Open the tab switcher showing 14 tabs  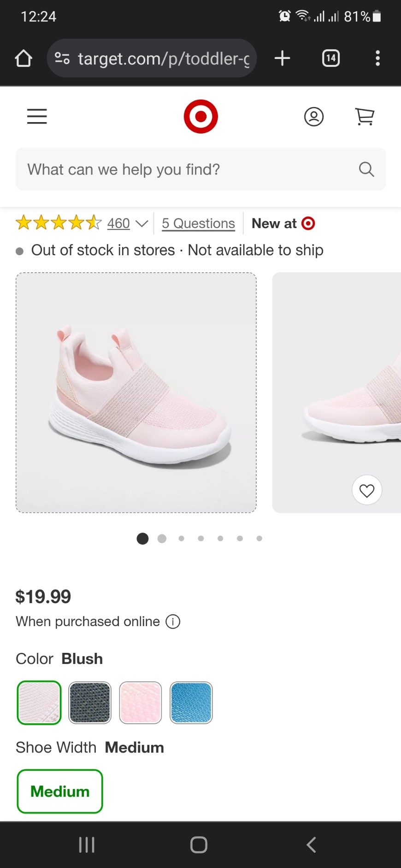point(330,59)
